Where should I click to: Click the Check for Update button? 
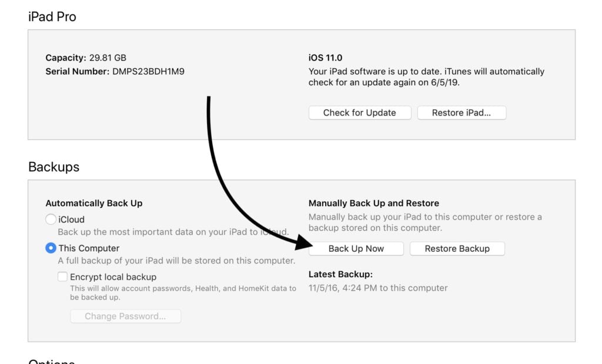tap(360, 113)
